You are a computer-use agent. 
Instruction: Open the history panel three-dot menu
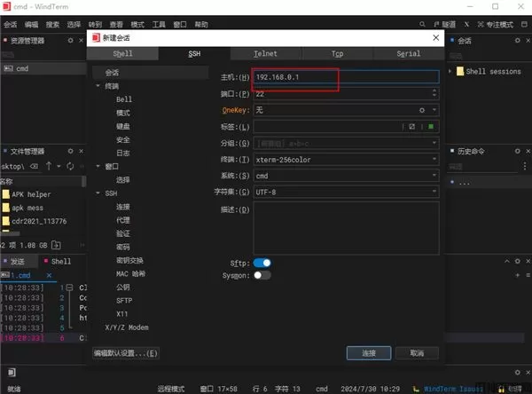[x=525, y=166]
